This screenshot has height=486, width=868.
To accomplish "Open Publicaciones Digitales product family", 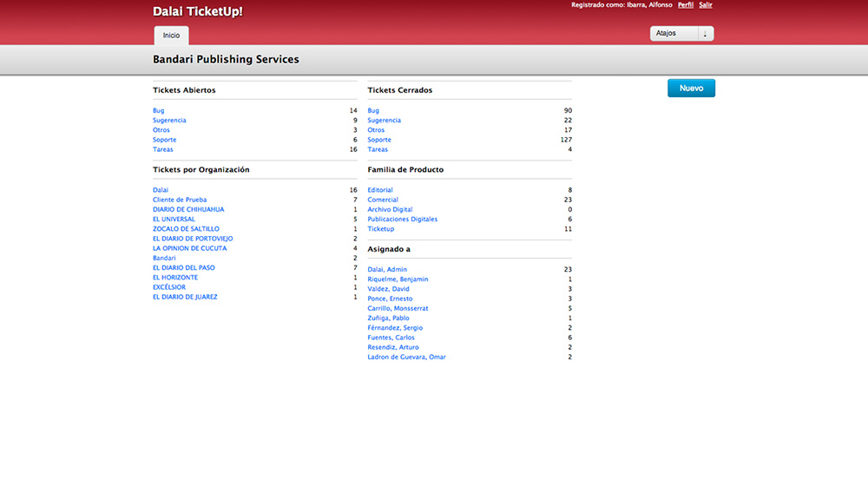I will click(403, 220).
